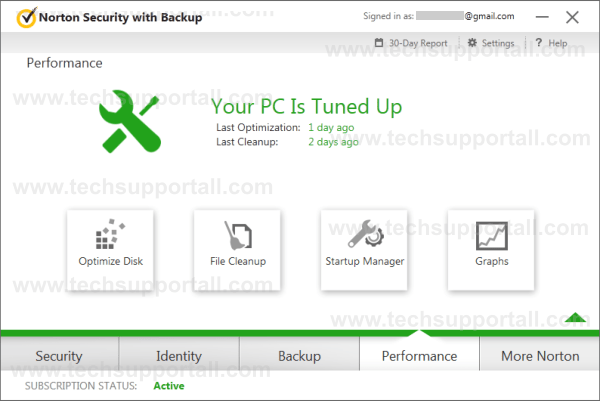Click the Settings gear icon
Image resolution: width=600 pixels, height=401 pixels.
(472, 42)
